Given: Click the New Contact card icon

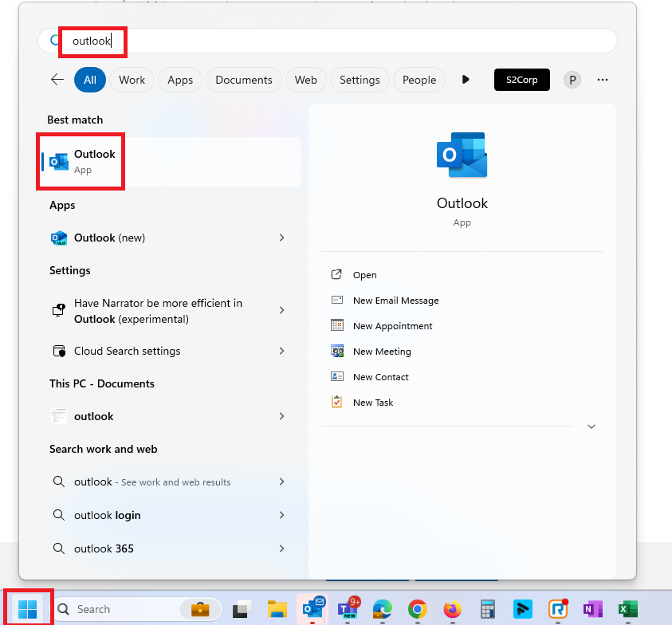Looking at the screenshot, I should pyautogui.click(x=337, y=376).
